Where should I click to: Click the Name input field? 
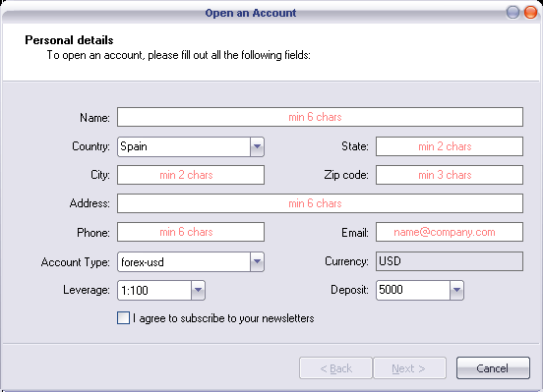point(320,117)
